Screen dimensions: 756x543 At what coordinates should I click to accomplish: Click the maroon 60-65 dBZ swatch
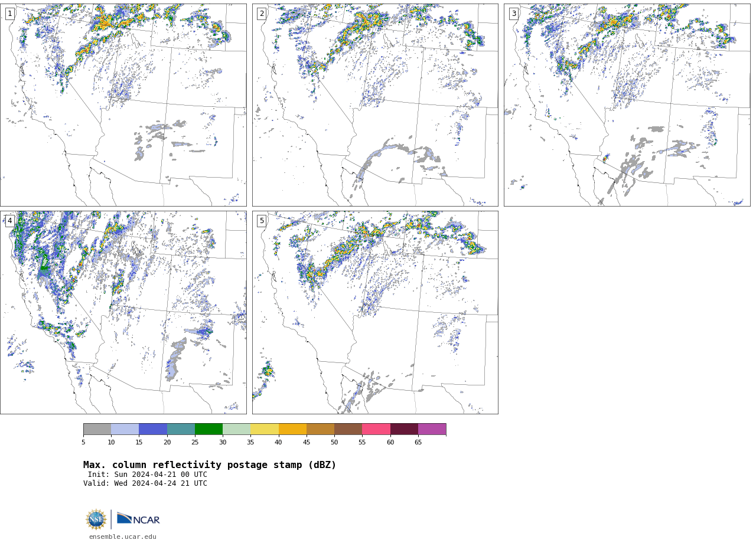[x=404, y=429]
